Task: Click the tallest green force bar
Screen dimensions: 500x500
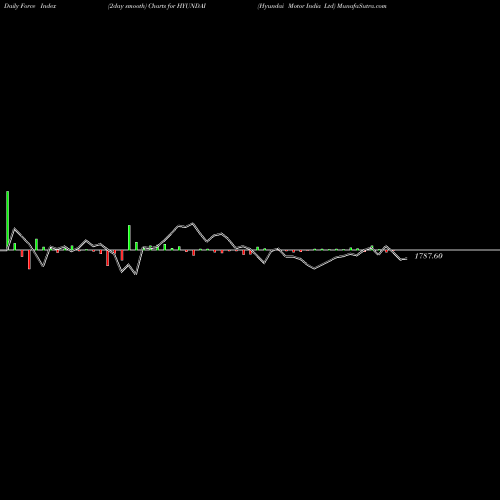Action: [8, 220]
